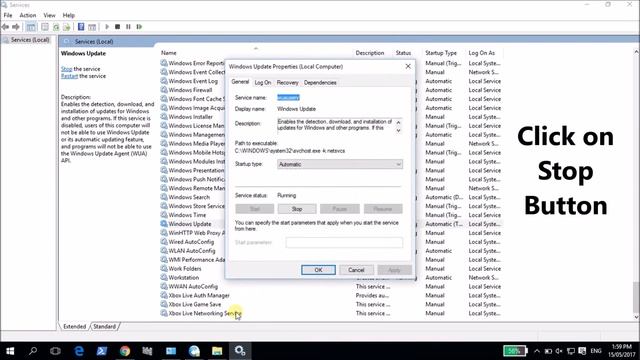
Task: Select the Windows Search service
Action: coord(189,197)
